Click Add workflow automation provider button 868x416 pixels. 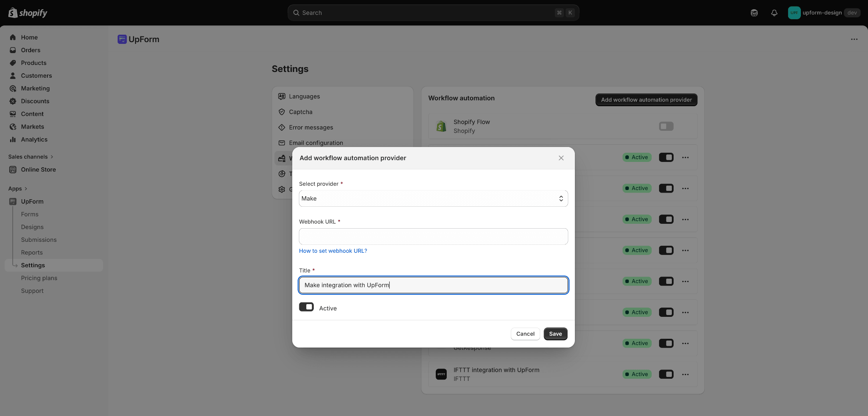pyautogui.click(x=646, y=100)
